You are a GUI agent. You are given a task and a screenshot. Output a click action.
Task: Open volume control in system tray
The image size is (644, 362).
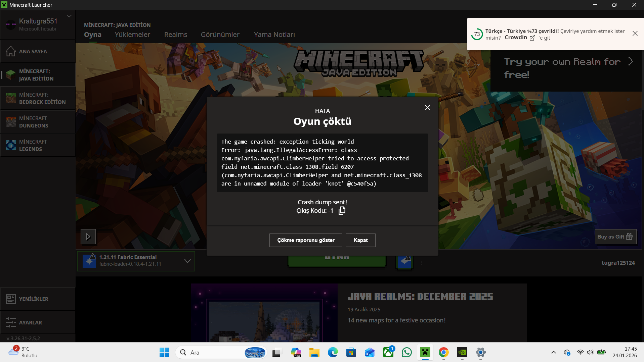(x=590, y=353)
